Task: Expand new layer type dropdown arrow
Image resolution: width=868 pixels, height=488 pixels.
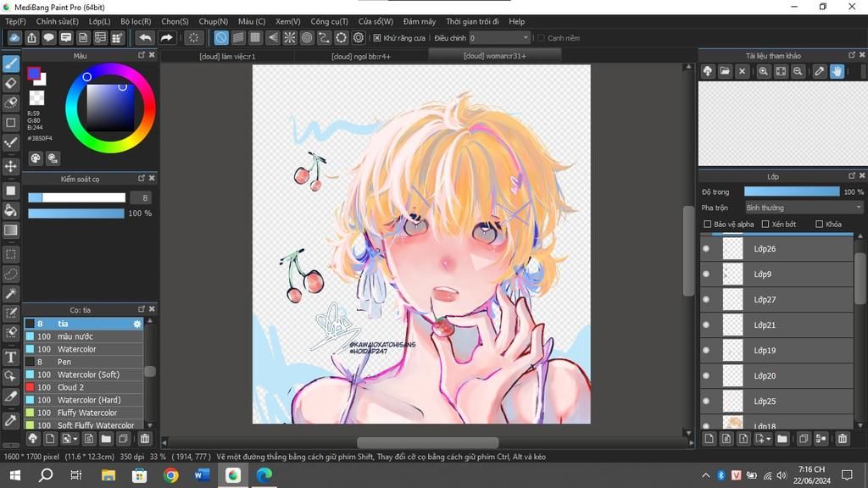Action: (x=768, y=440)
